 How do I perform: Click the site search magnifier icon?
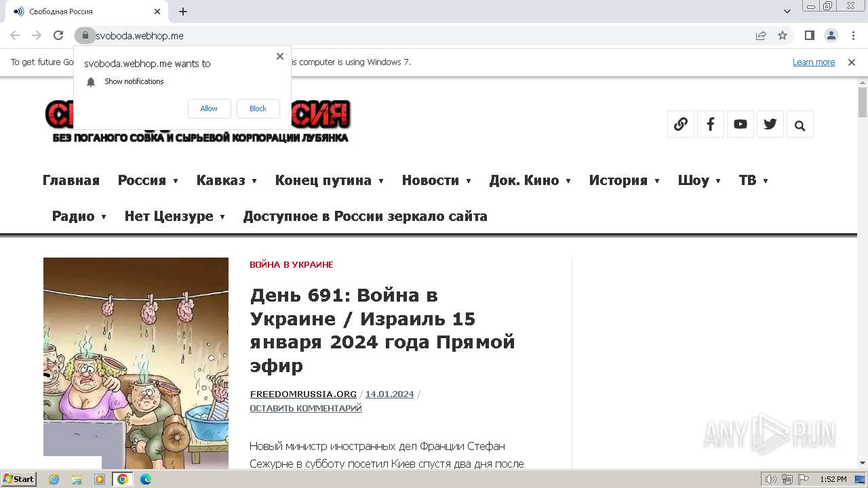[x=800, y=125]
